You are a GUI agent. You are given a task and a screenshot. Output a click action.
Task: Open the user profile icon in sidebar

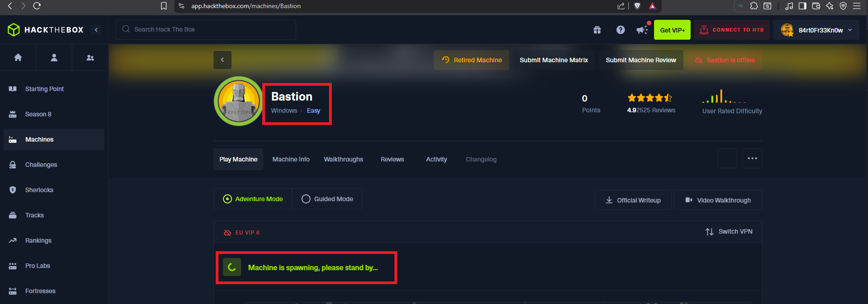(54, 57)
